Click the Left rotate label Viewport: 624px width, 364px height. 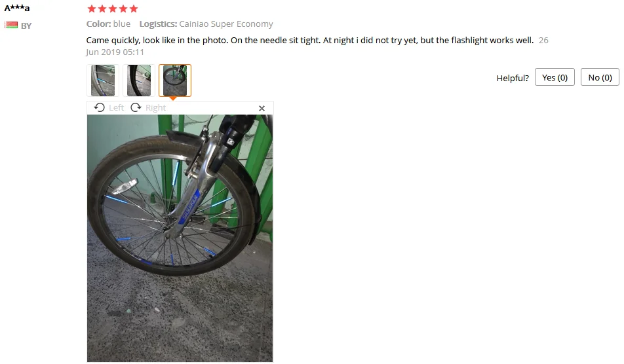click(x=116, y=107)
